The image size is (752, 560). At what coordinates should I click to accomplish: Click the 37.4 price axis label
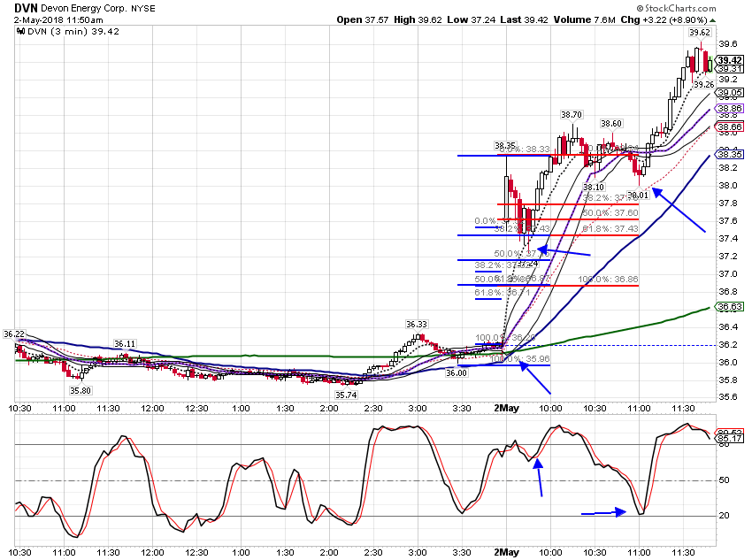(x=727, y=239)
